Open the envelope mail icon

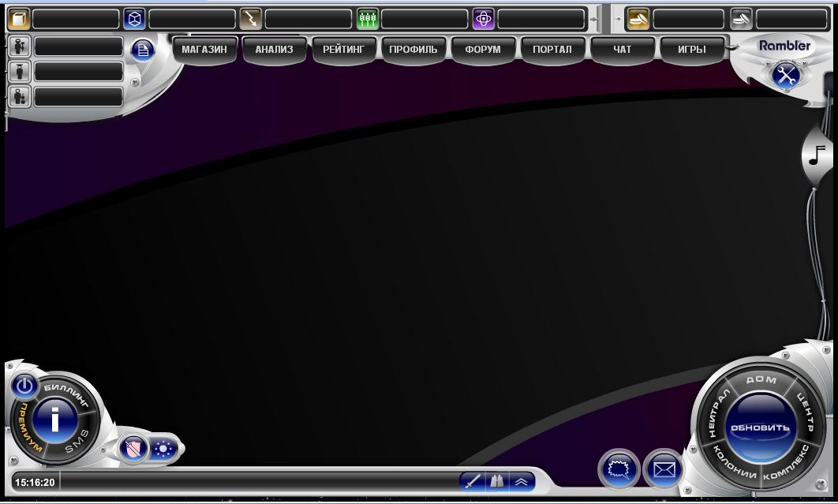point(664,471)
